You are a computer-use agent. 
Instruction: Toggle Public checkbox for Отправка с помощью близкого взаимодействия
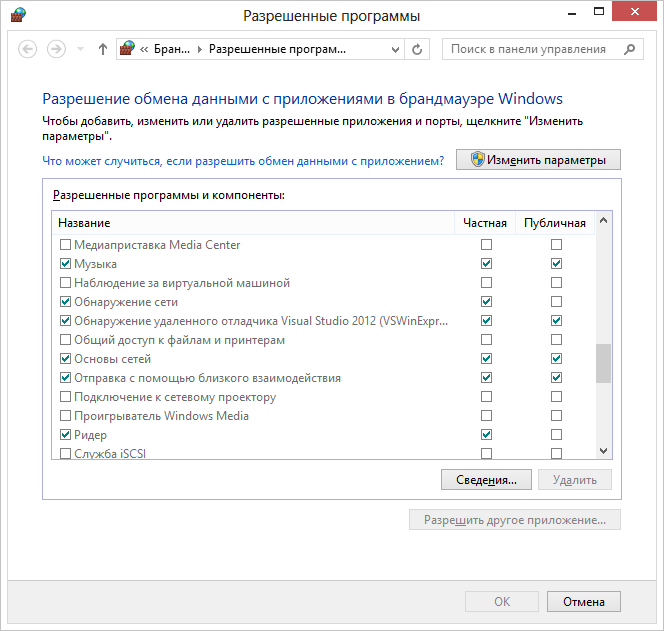(x=556, y=377)
